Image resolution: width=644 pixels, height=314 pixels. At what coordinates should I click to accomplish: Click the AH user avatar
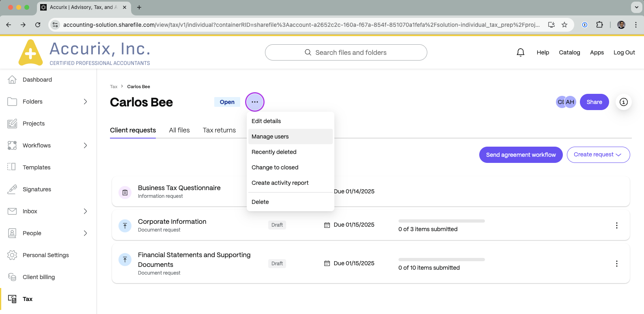point(571,102)
